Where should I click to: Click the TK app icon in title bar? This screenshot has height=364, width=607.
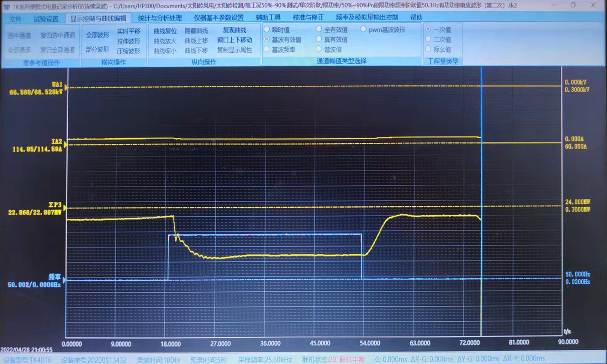pos(6,6)
